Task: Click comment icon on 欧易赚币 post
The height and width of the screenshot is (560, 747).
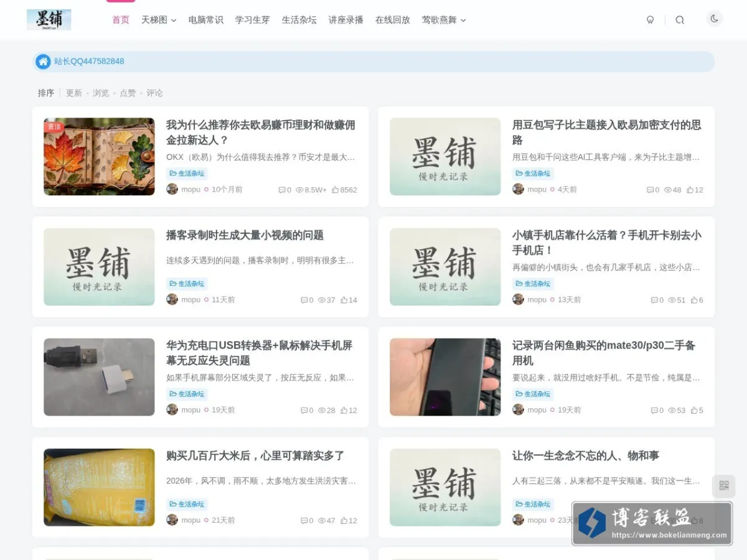Action: pos(282,190)
